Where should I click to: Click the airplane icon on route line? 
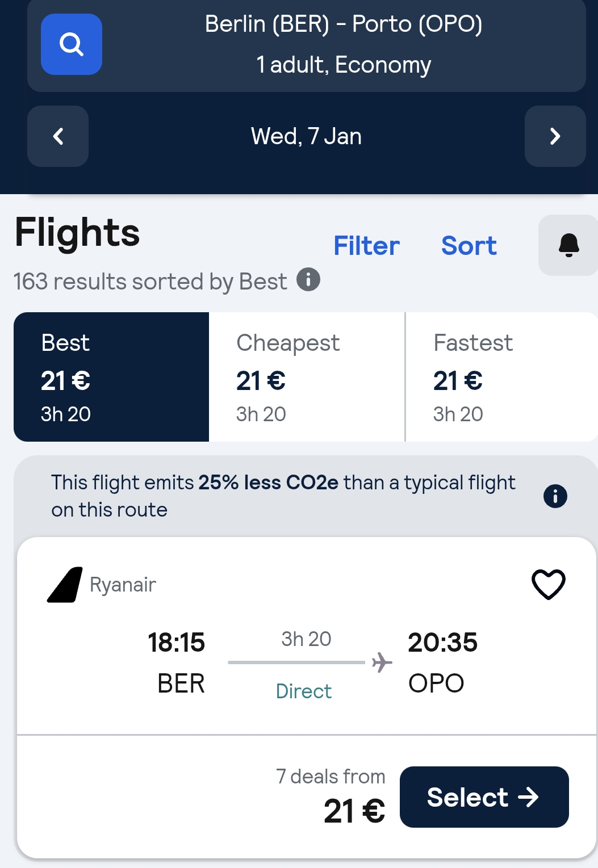(382, 662)
